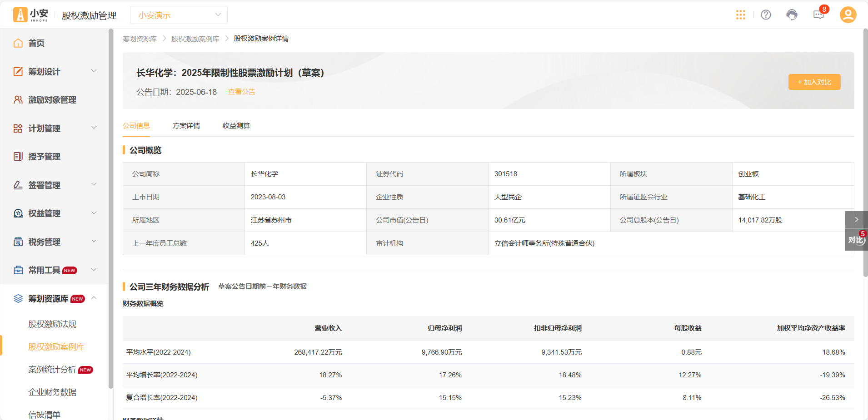Click the 税务管理 calculator icon

(x=18, y=242)
